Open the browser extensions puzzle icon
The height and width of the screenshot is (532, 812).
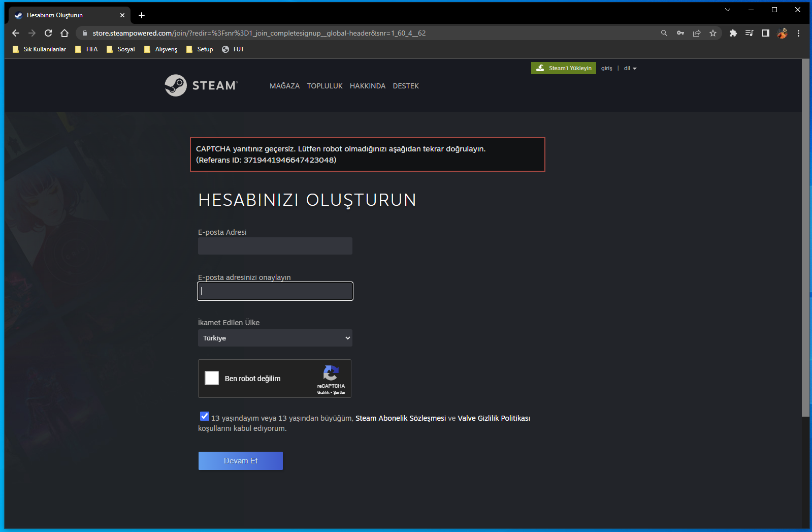(x=733, y=33)
